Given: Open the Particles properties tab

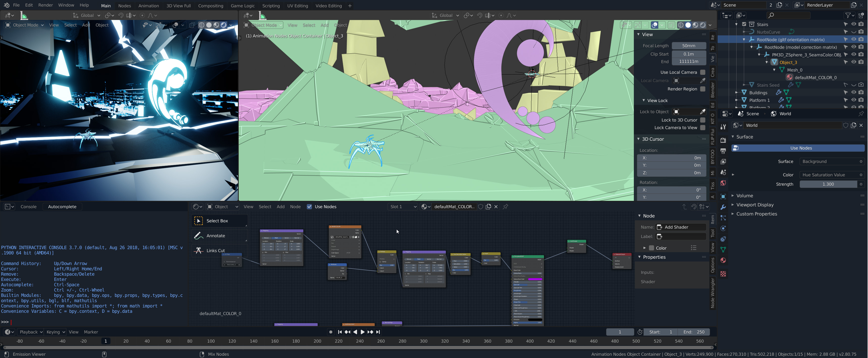Looking at the screenshot, I should pyautogui.click(x=723, y=218).
